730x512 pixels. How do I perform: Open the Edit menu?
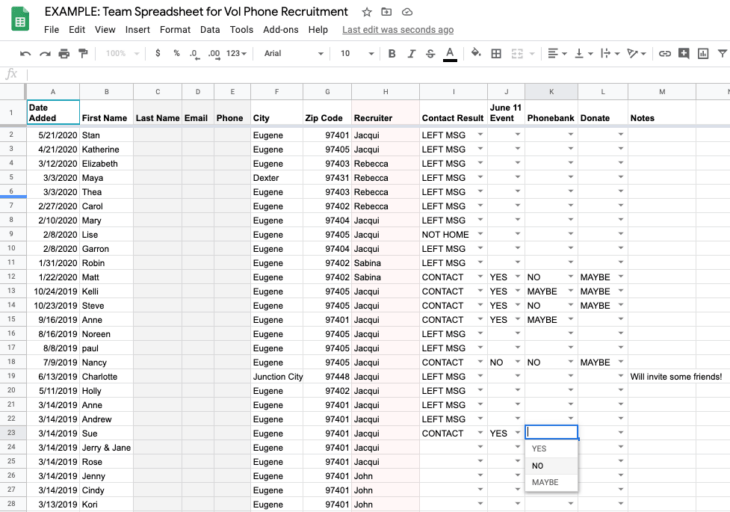pos(77,30)
